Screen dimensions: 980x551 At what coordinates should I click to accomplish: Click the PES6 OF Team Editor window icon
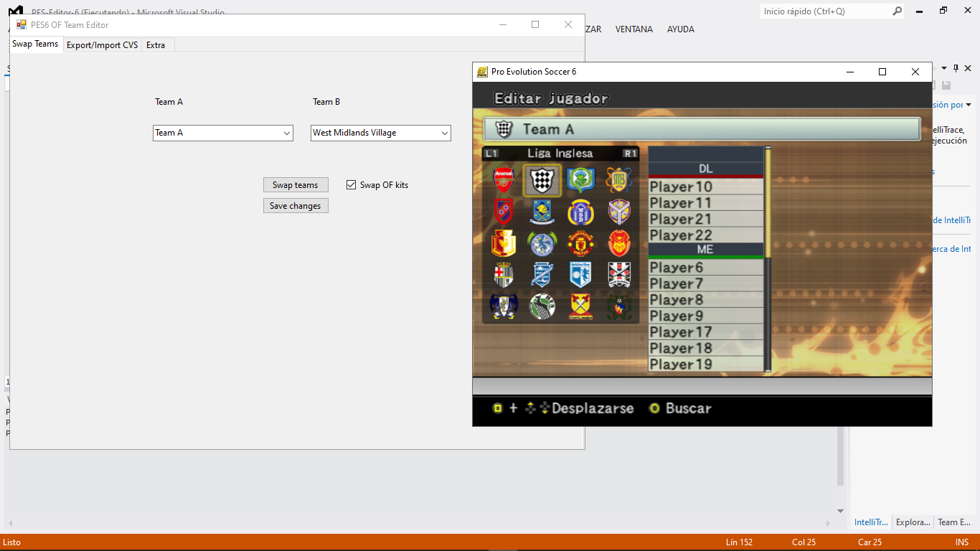(x=22, y=24)
